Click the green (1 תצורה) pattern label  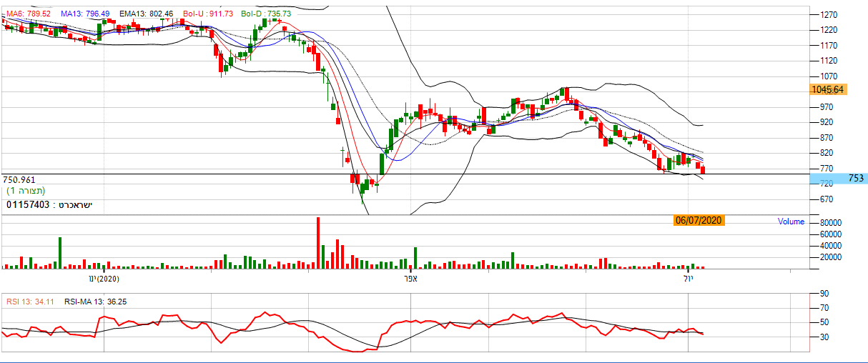coord(26,192)
